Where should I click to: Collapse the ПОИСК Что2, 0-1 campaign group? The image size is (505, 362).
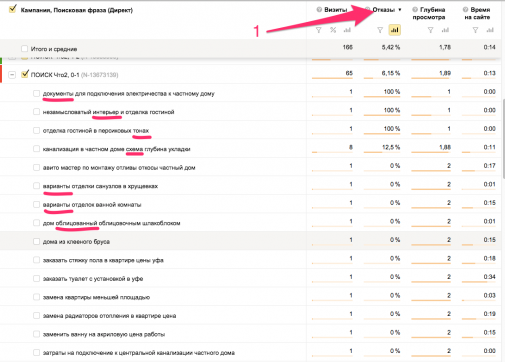pyautogui.click(x=12, y=75)
